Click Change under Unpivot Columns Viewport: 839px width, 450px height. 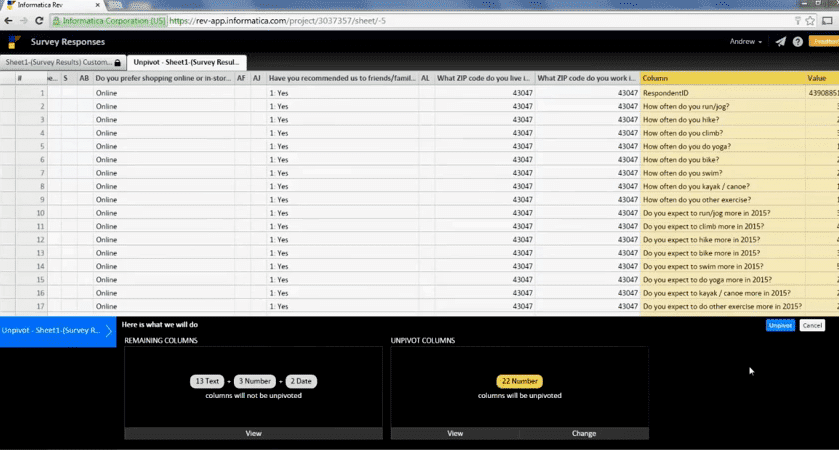click(x=584, y=433)
